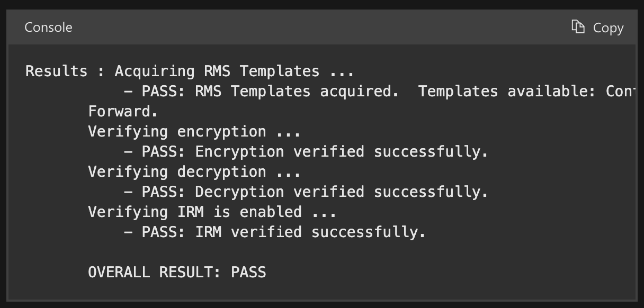The width and height of the screenshot is (644, 308).
Task: Click the blank line above OVERALL RESULT
Action: pos(212,252)
